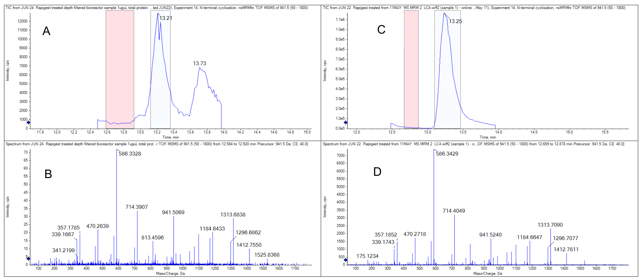Click the 586.3328 peak label
644x279 pixels.
130,154
